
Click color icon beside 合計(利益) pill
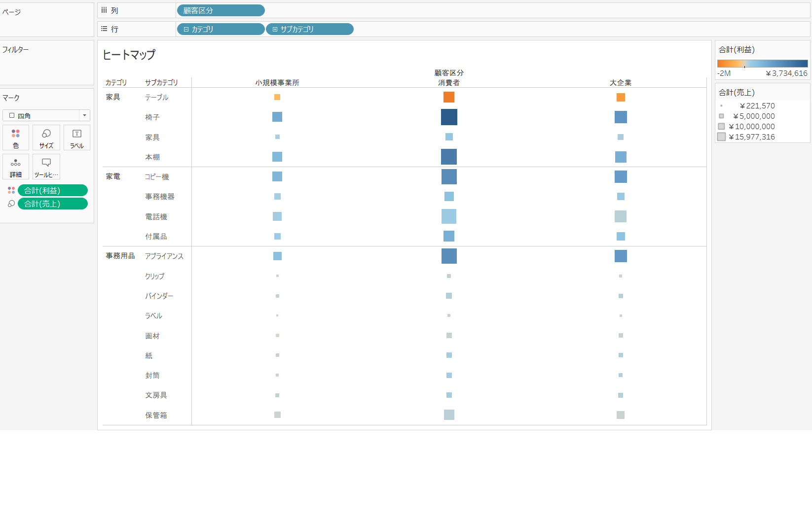11,190
